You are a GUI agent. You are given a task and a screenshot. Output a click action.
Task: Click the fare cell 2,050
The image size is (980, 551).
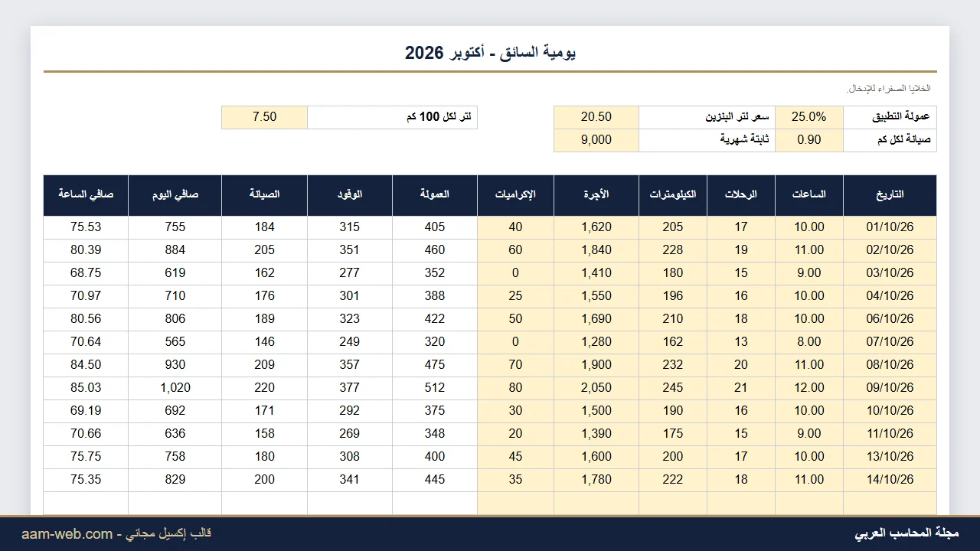point(596,388)
